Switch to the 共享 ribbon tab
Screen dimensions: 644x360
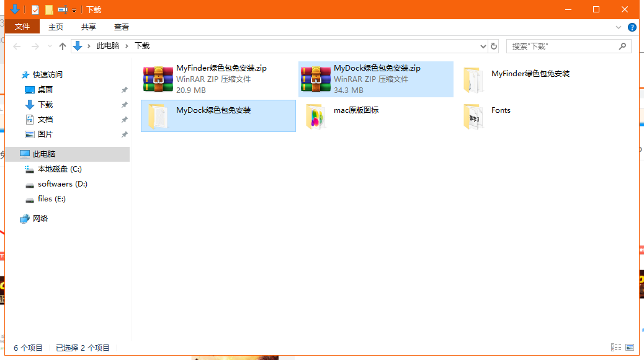tap(88, 27)
